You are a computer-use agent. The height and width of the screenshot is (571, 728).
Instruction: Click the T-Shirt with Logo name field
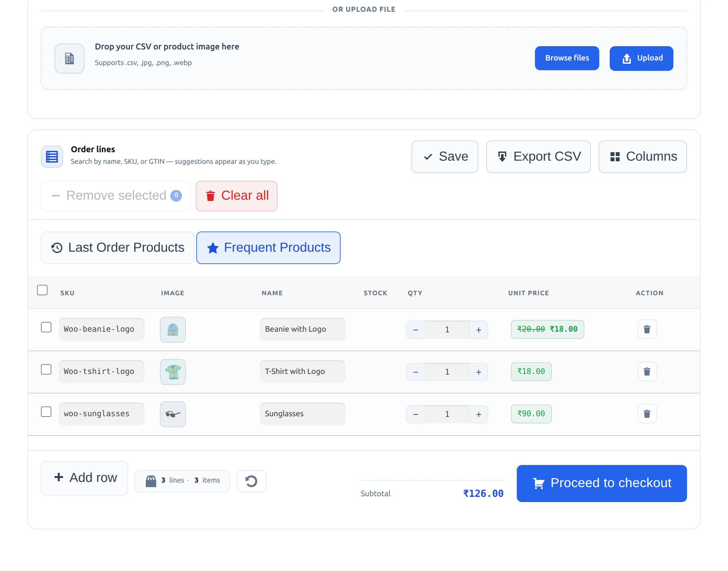click(302, 371)
